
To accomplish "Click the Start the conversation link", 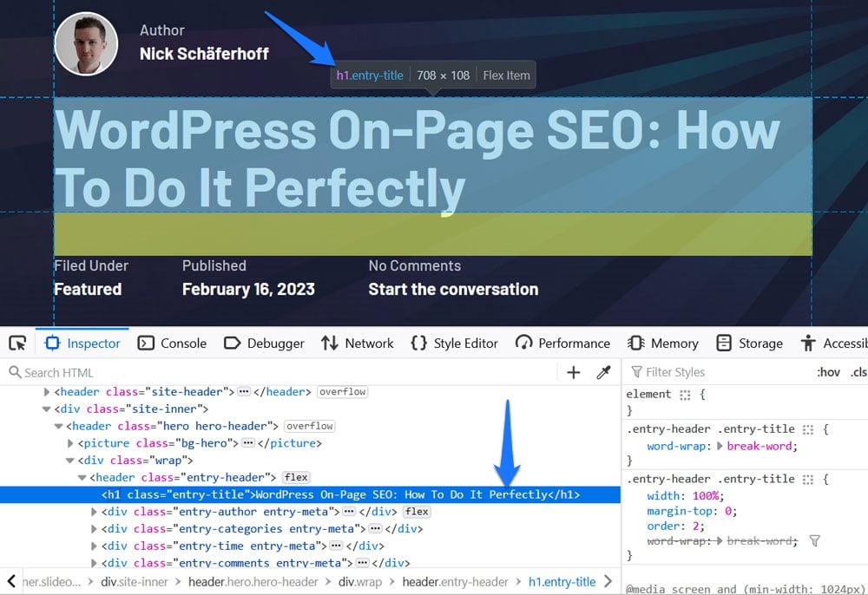I will [x=453, y=289].
